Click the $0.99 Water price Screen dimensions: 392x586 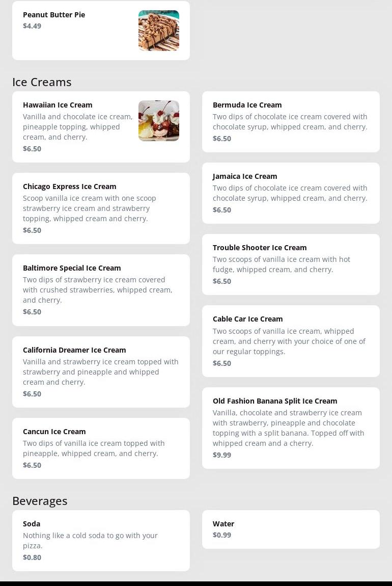(x=222, y=535)
